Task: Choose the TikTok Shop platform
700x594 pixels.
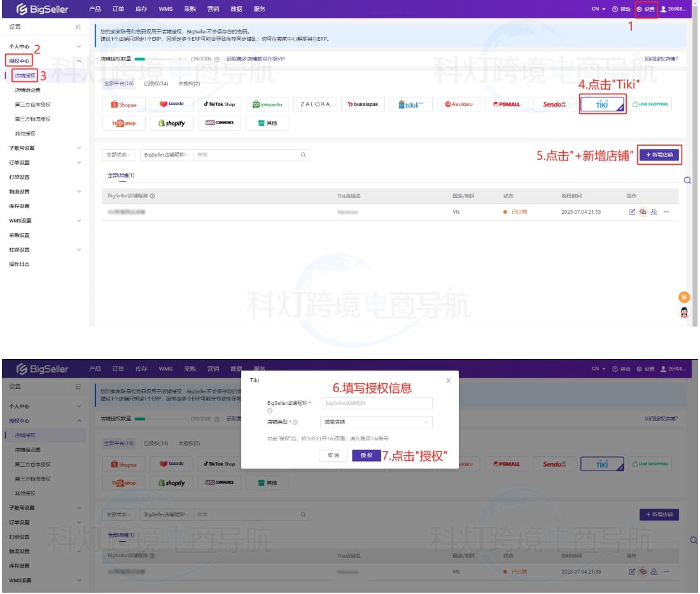Action: (219, 104)
